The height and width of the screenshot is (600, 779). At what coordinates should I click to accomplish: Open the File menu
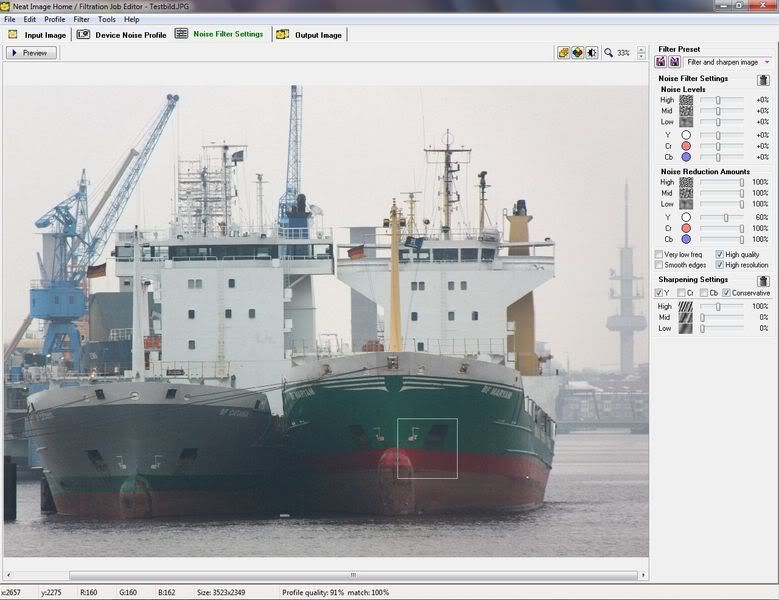click(x=9, y=19)
